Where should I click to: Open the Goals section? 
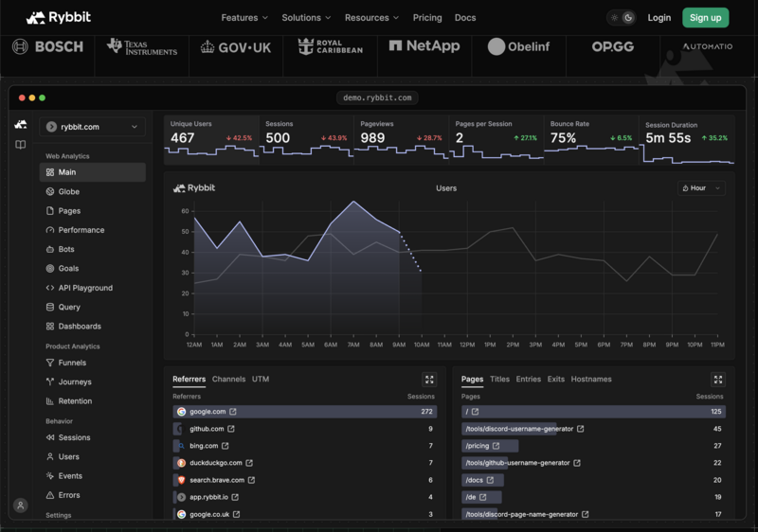[x=92, y=269]
